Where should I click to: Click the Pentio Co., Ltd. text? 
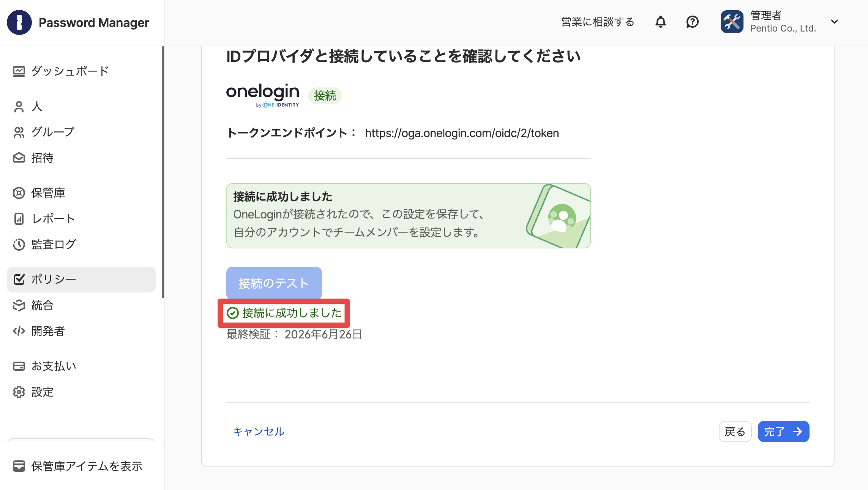pos(783,28)
